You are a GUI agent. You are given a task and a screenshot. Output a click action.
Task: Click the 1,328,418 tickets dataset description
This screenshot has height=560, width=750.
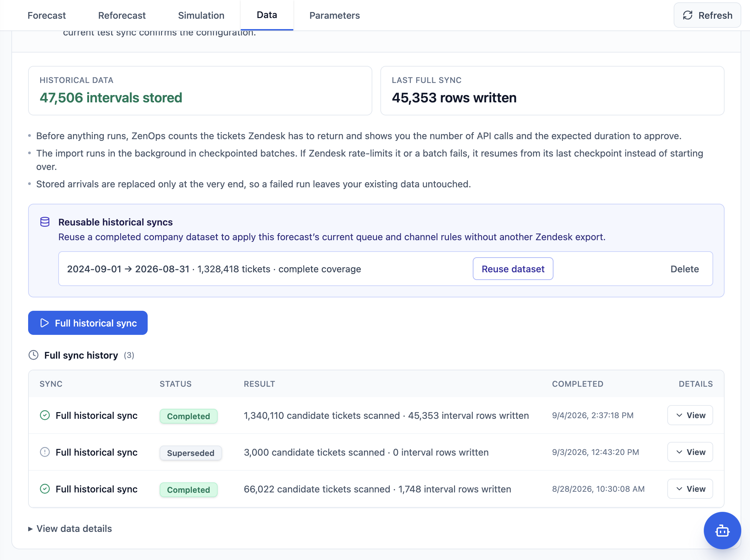[x=214, y=269]
